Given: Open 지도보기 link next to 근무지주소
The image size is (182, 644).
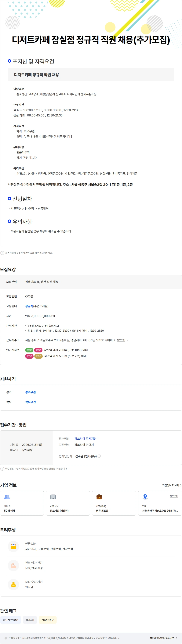Looking at the screenshot, I should pyautogui.click(x=121, y=340).
